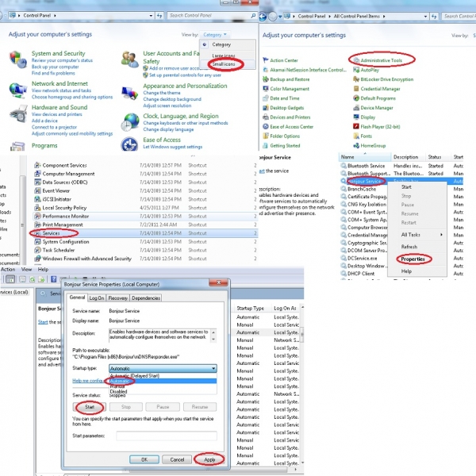This screenshot has width=476, height=476.
Task: Open System and Security shield icon
Action: tap(18, 59)
